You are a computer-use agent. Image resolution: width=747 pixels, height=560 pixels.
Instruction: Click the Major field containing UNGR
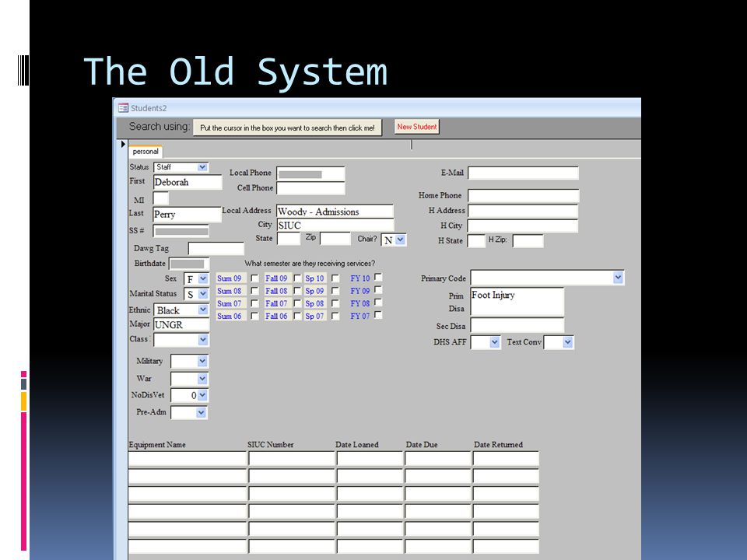click(x=181, y=325)
